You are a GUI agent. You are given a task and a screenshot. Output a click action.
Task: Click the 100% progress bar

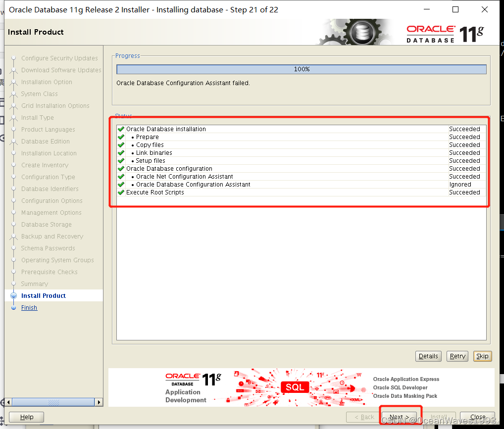302,69
